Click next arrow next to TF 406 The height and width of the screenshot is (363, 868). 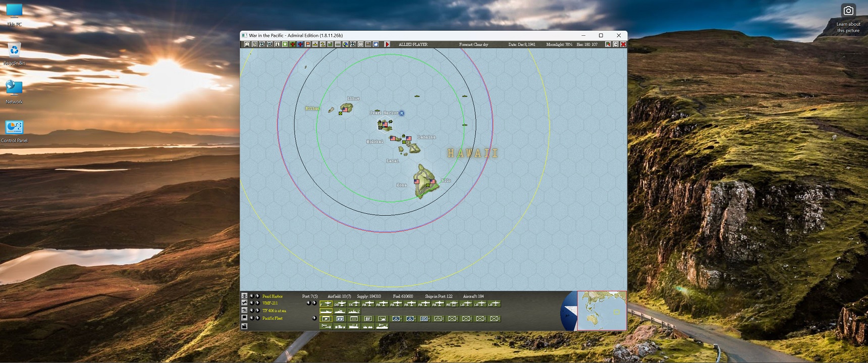point(257,311)
